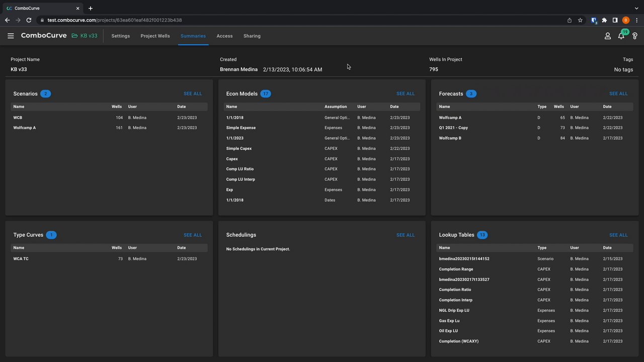The width and height of the screenshot is (644, 362).
Task: Click See All for Lookup Tables
Action: (x=618, y=235)
